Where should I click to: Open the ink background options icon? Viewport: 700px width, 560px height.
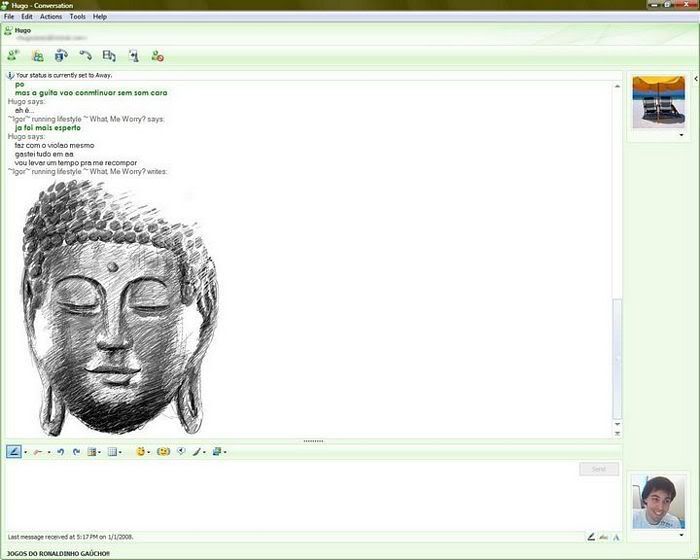92,452
